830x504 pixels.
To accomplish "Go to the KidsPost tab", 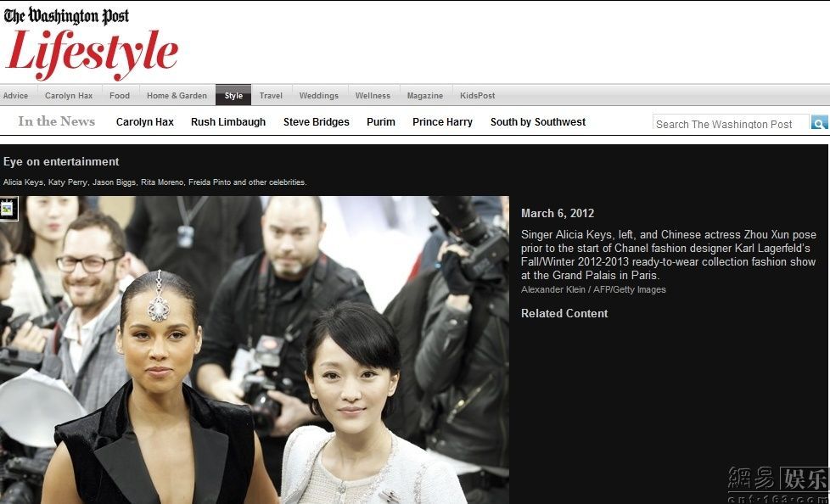I will [477, 96].
